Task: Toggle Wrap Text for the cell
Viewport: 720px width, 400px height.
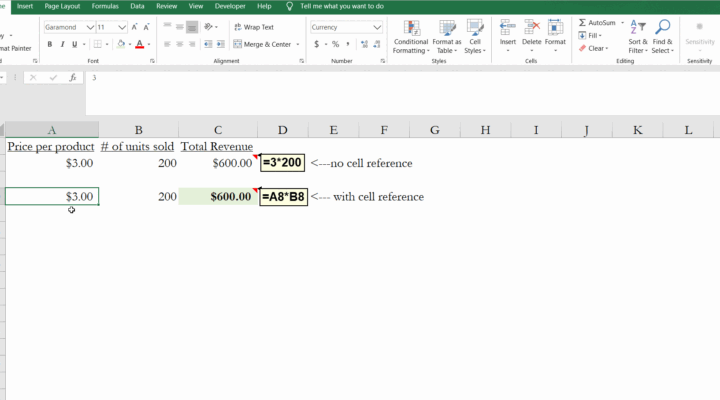Action: point(253,27)
